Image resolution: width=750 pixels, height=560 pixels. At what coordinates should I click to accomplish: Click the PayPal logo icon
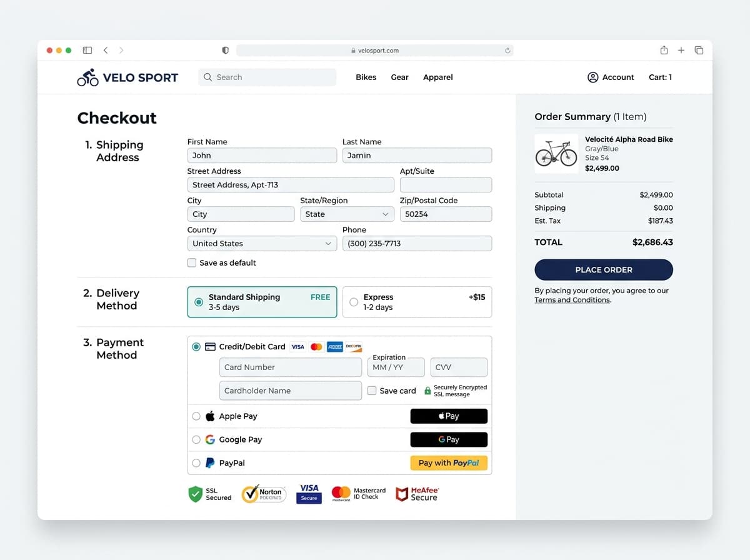tap(210, 463)
